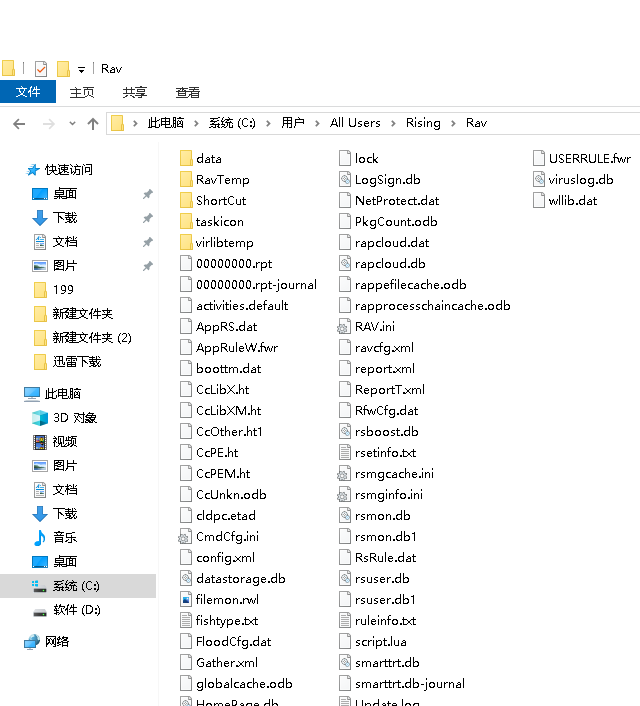Expand chevron after Rising breadcrumb

tap(453, 123)
